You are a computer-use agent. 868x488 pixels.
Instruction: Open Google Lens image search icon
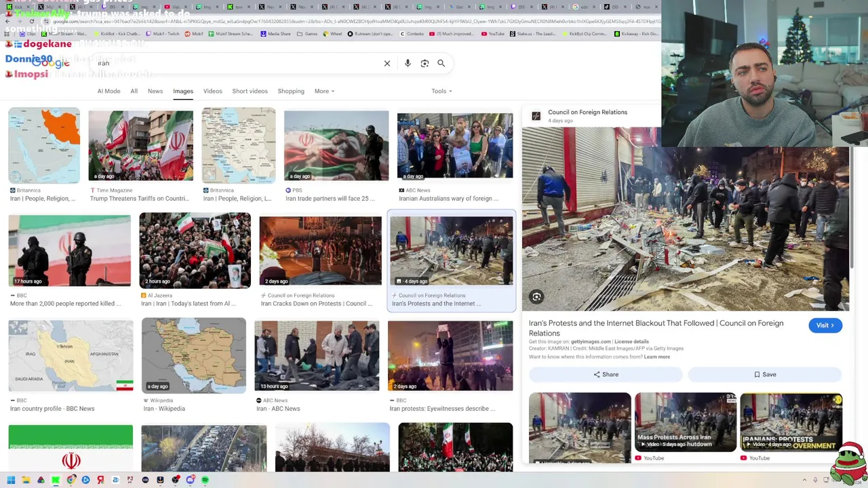(x=425, y=63)
